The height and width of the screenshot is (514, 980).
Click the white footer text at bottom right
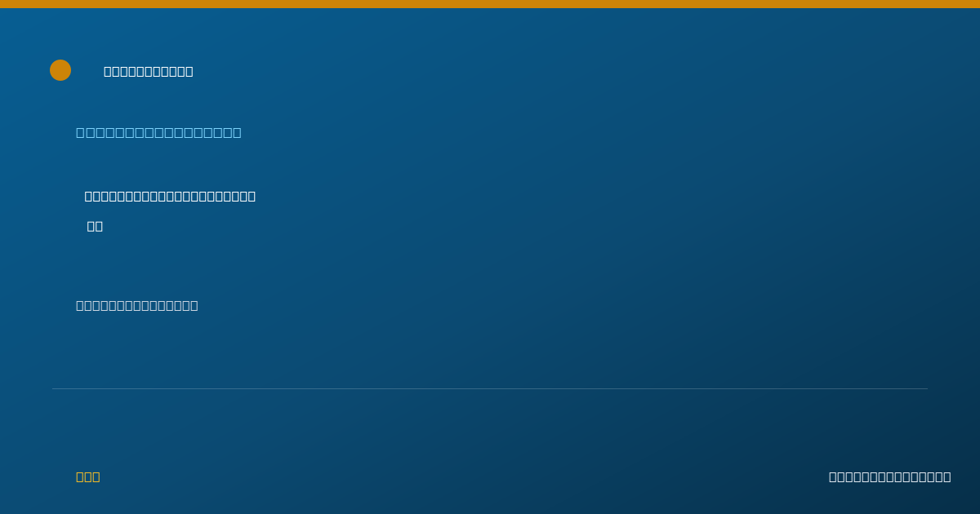(x=890, y=476)
